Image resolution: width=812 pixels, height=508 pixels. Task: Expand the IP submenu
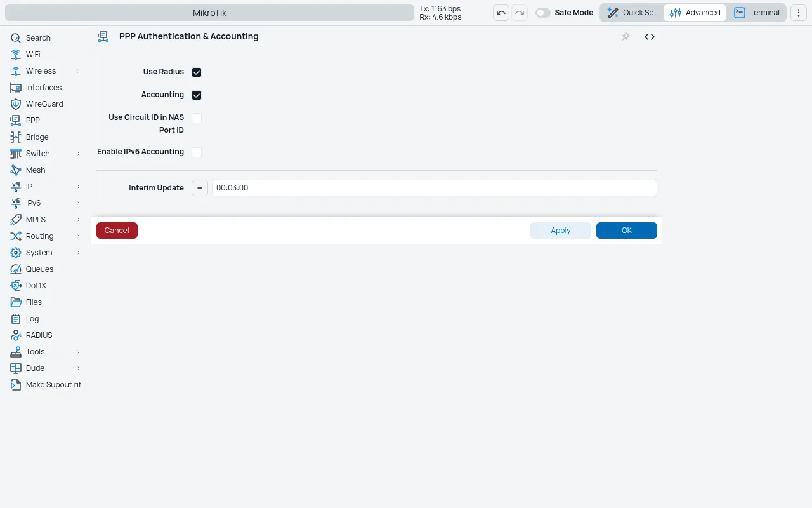tap(79, 187)
